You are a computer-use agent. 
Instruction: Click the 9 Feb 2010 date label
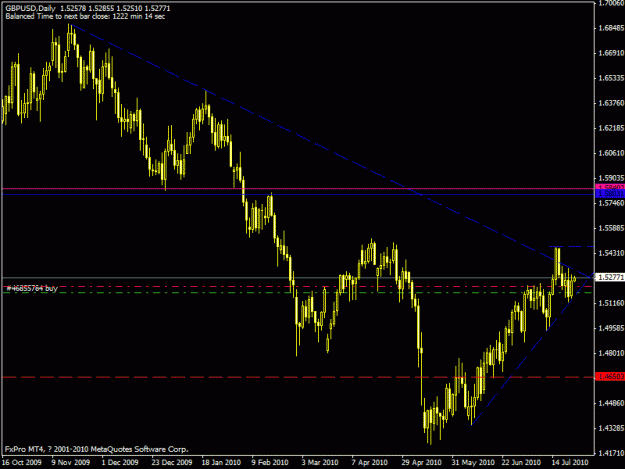coord(270,463)
